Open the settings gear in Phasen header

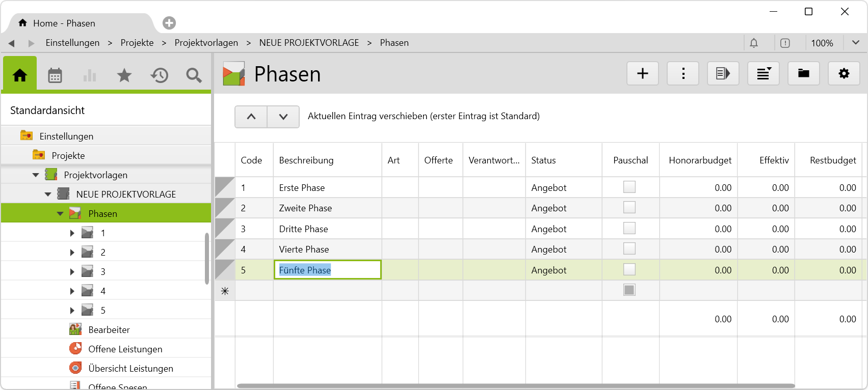(x=844, y=74)
